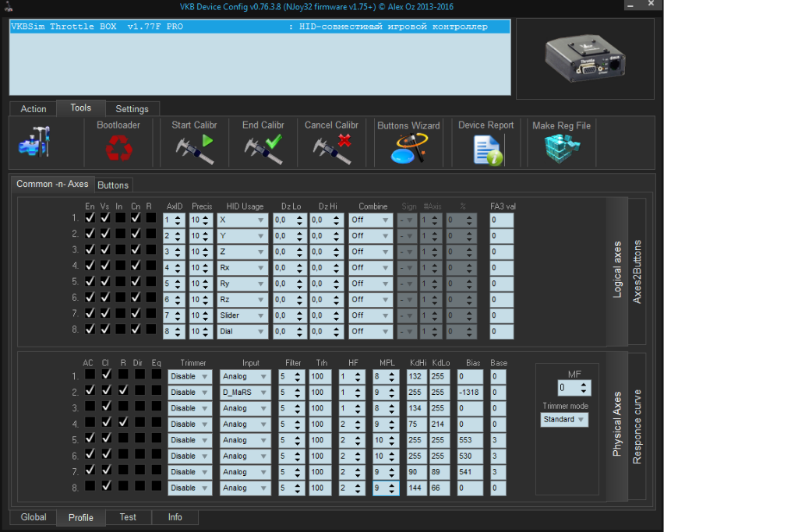
Task: Toggle Vs checkbox for logical axis 3
Action: click(105, 249)
